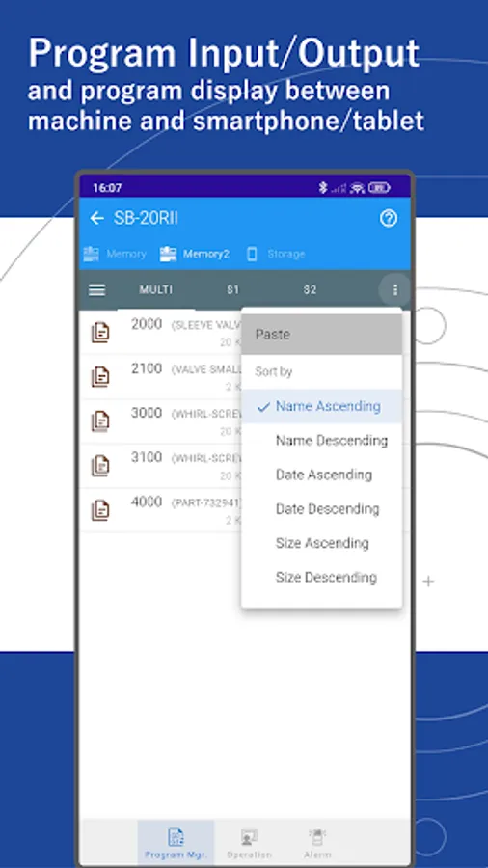This screenshot has height=868, width=488.
Task: Click the file icon for program 4000
Action: (100, 510)
